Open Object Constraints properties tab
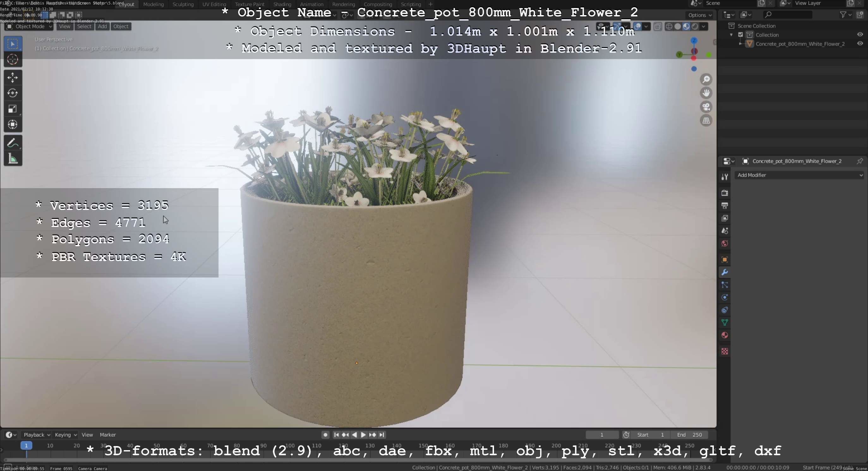868x471 pixels. pyautogui.click(x=725, y=310)
